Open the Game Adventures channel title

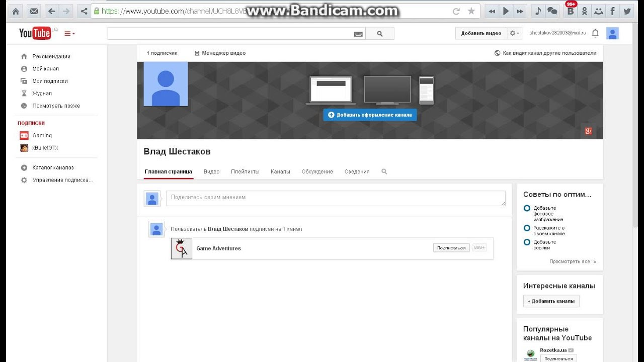click(x=218, y=248)
